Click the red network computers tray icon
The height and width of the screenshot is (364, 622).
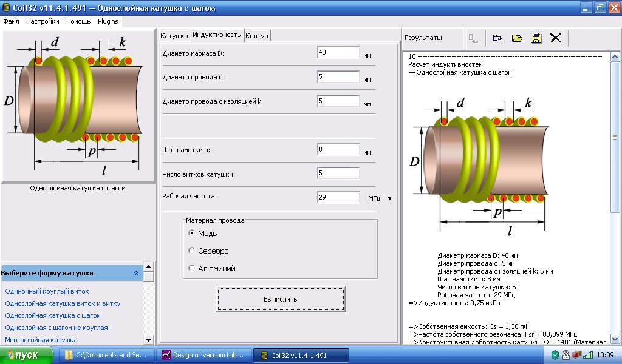pyautogui.click(x=576, y=355)
